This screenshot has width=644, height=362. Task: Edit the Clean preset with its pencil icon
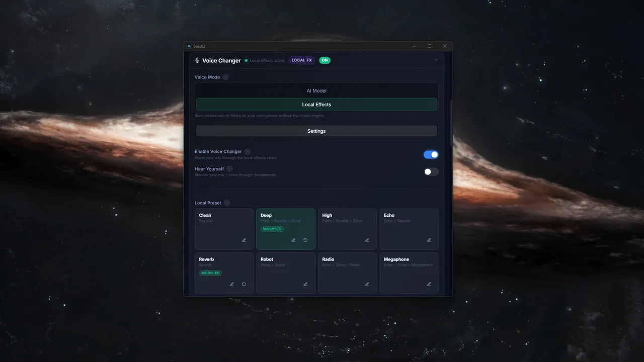244,240
